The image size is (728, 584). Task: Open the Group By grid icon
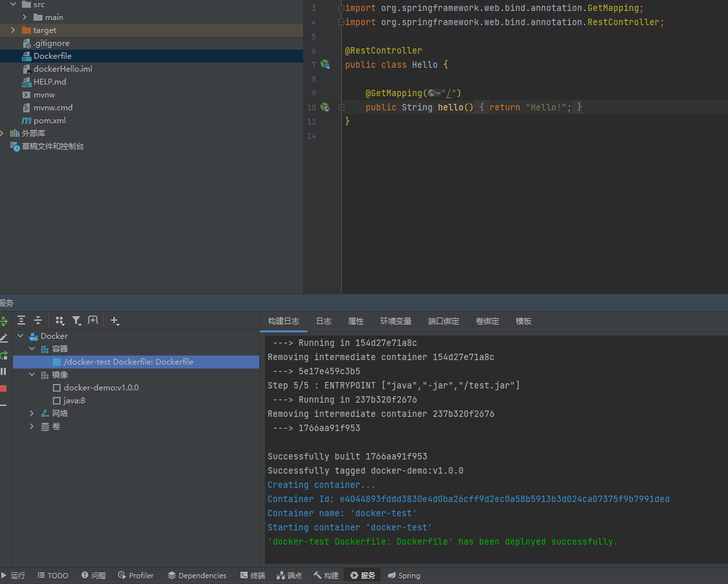click(x=59, y=320)
